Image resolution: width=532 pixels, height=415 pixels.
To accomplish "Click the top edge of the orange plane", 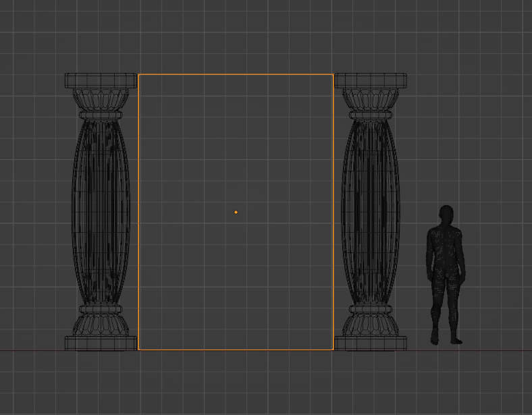I will pos(236,74).
